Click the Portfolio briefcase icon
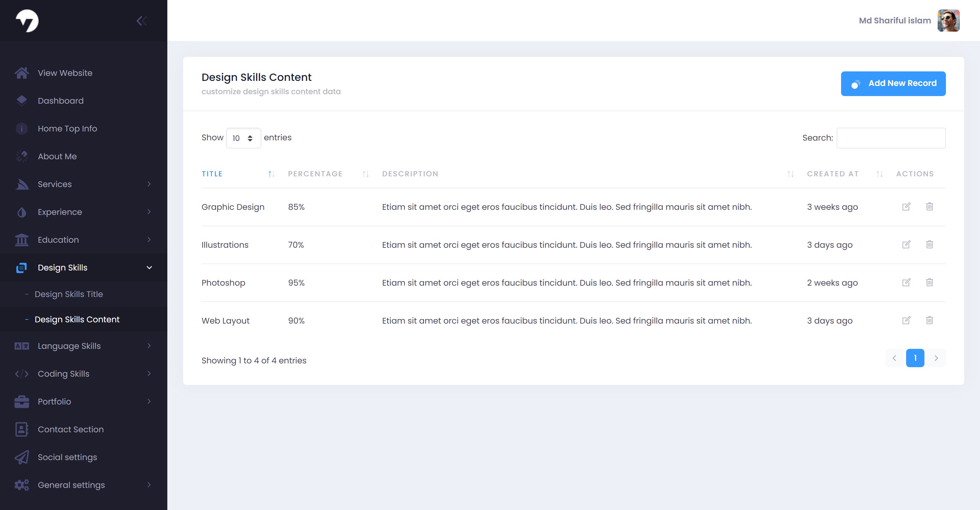Image resolution: width=980 pixels, height=510 pixels. point(22,401)
